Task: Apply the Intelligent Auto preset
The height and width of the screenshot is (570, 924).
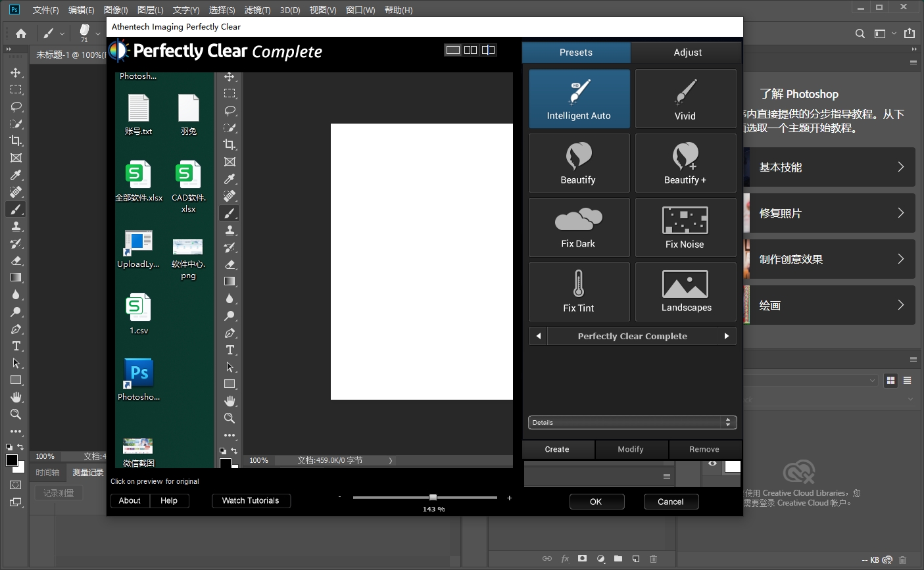Action: [579, 99]
